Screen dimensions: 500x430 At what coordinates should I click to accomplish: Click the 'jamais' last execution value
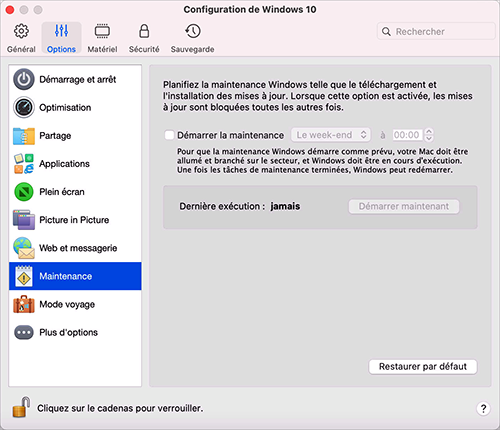click(x=285, y=206)
